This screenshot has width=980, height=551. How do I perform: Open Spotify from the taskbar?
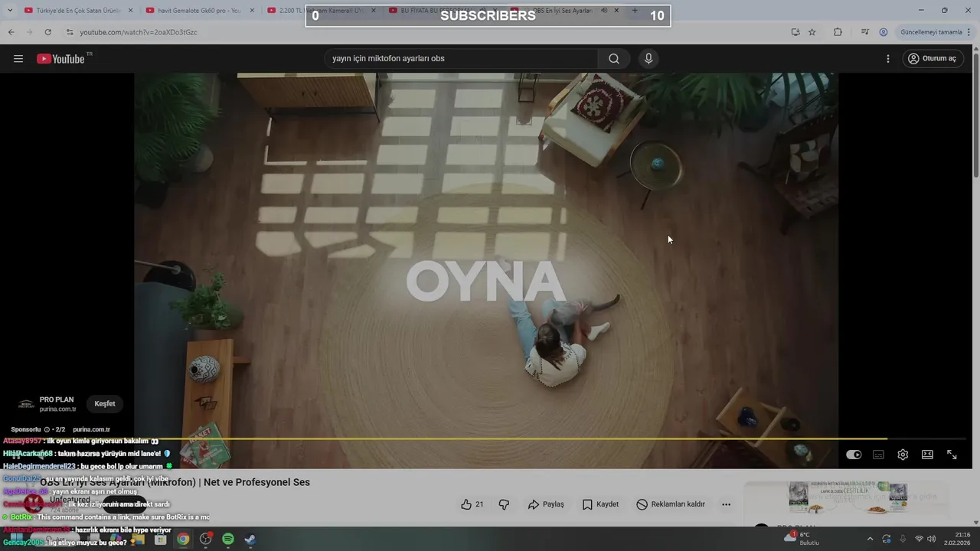coord(228,540)
